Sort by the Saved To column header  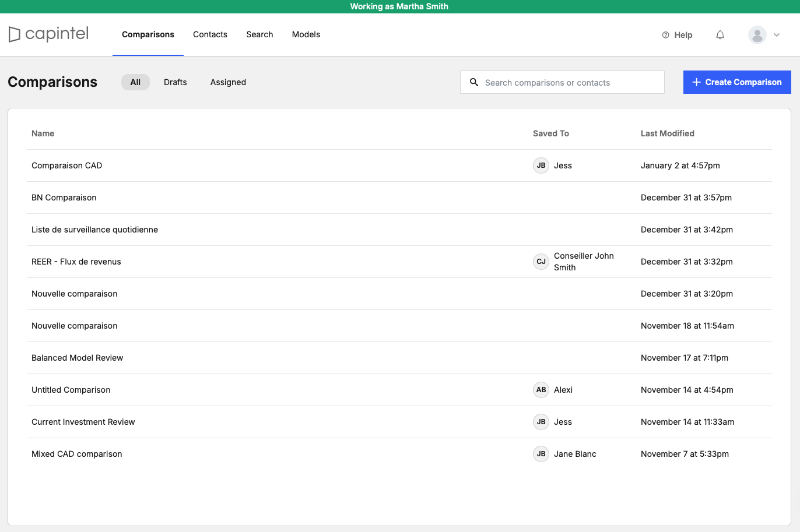coord(551,133)
